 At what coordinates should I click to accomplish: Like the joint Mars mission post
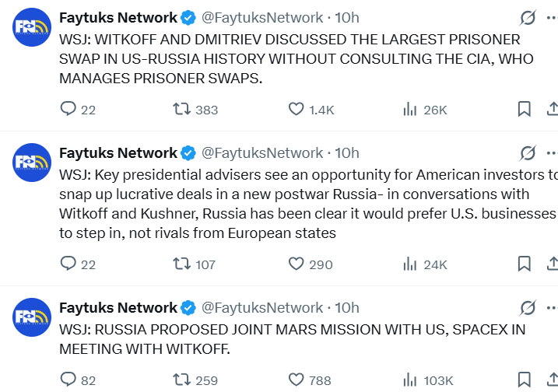(296, 380)
